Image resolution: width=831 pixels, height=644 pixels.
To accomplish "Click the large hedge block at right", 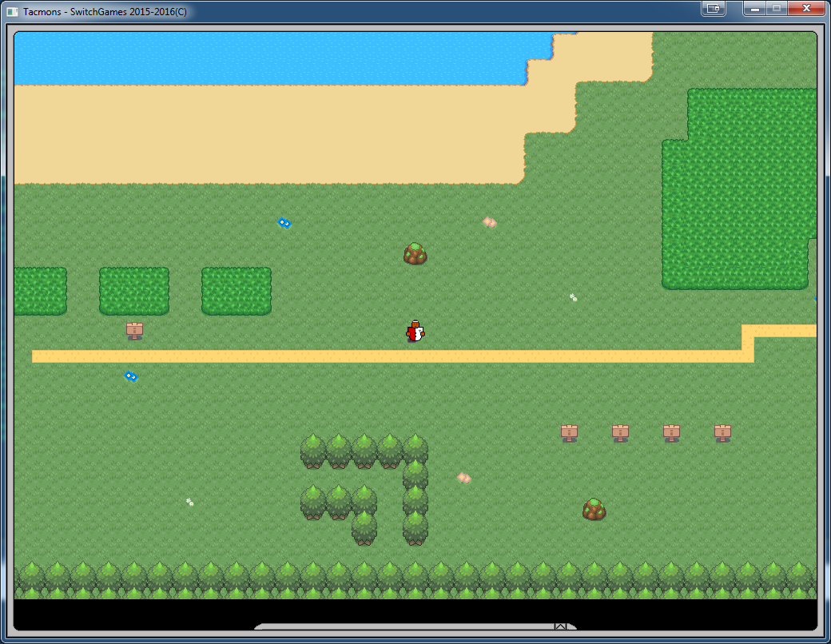I will (x=739, y=189).
